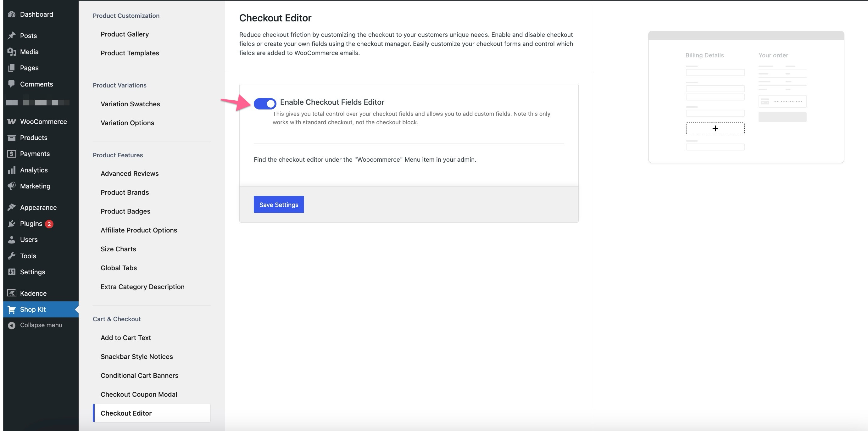This screenshot has width=868, height=431.
Task: Open the Checkout Coupon Modal settings
Action: [x=138, y=394]
